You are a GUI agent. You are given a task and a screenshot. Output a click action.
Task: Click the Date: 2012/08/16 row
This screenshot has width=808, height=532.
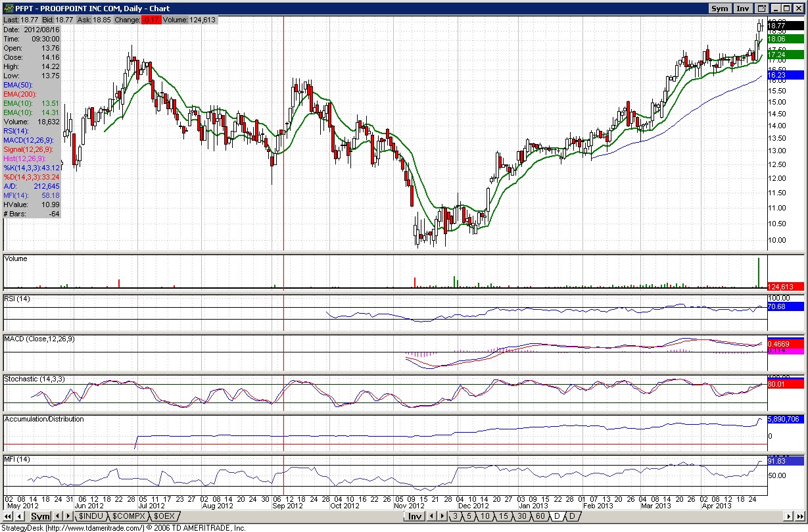[x=32, y=30]
